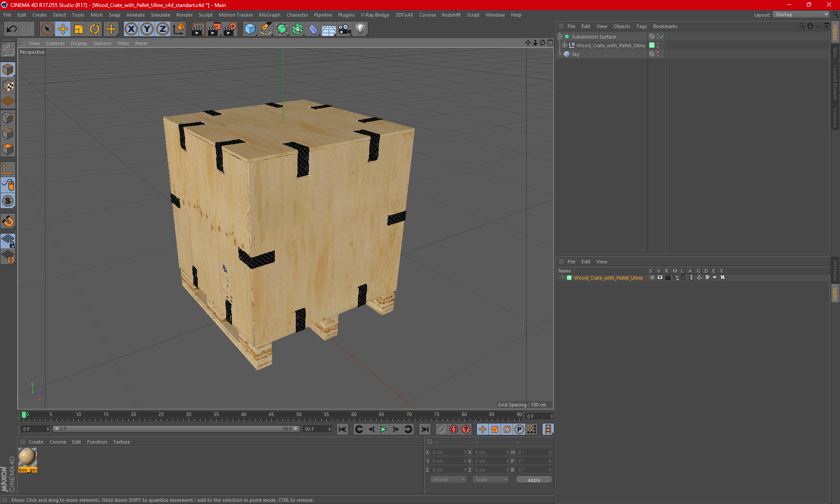Toggle X-axis lock button
Image resolution: width=840 pixels, height=504 pixels.
(131, 29)
